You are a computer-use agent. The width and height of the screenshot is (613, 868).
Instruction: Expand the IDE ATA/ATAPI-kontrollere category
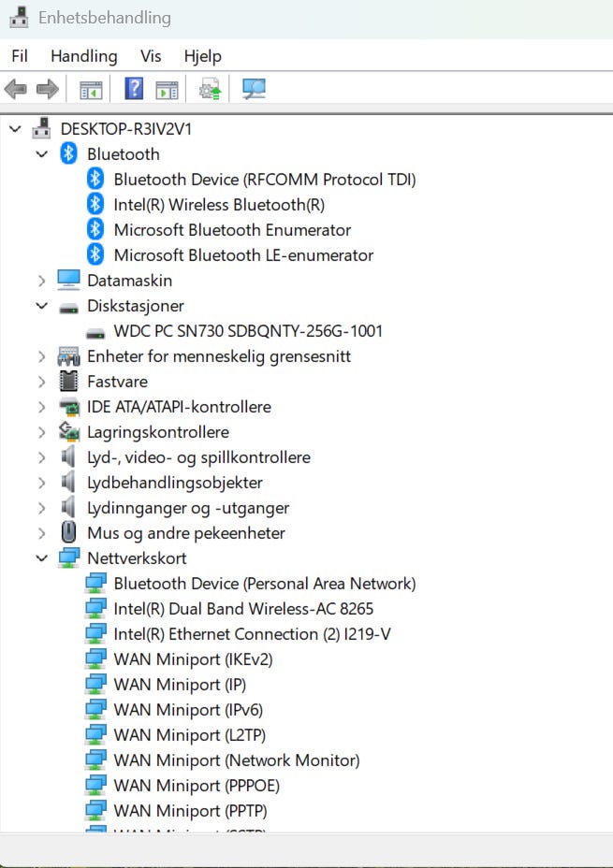tap(41, 407)
